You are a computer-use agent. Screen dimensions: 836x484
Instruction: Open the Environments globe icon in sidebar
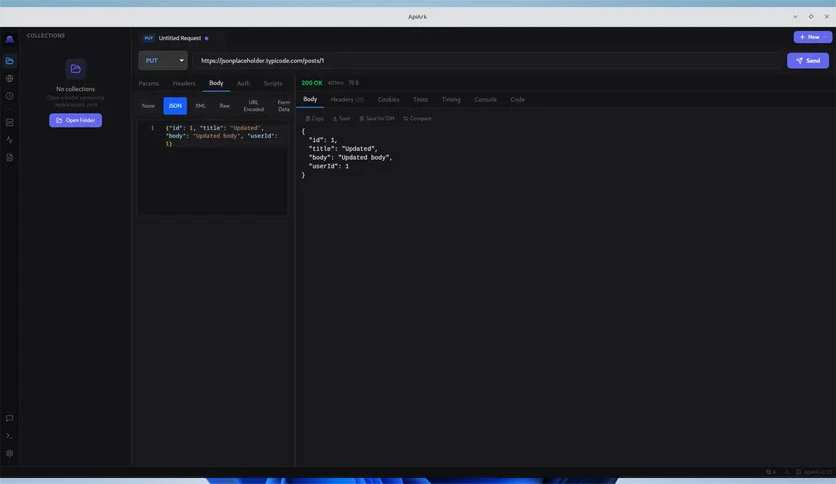point(10,78)
